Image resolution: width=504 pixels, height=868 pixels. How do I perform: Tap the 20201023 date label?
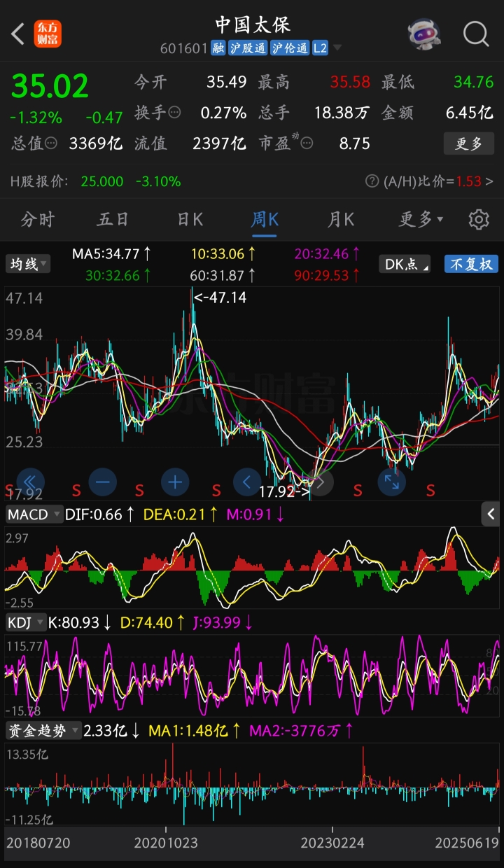[x=166, y=843]
